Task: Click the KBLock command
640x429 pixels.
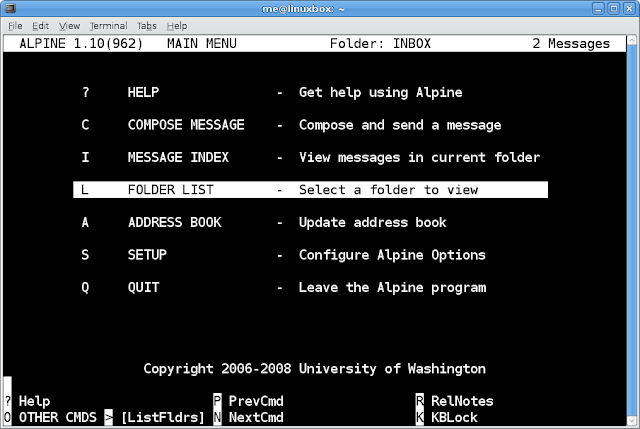Action: click(454, 418)
